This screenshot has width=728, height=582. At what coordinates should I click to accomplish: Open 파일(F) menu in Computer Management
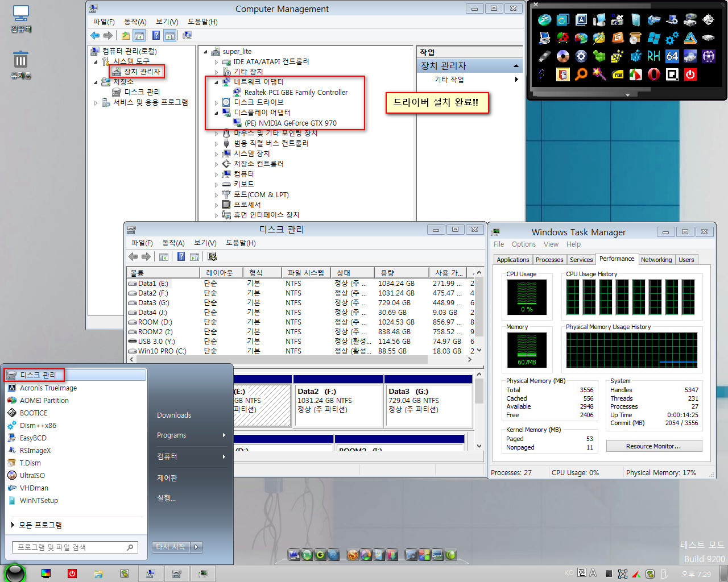click(x=104, y=22)
